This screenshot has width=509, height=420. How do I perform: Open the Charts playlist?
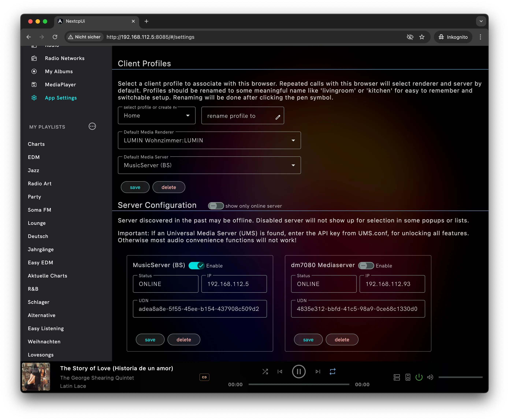click(36, 144)
